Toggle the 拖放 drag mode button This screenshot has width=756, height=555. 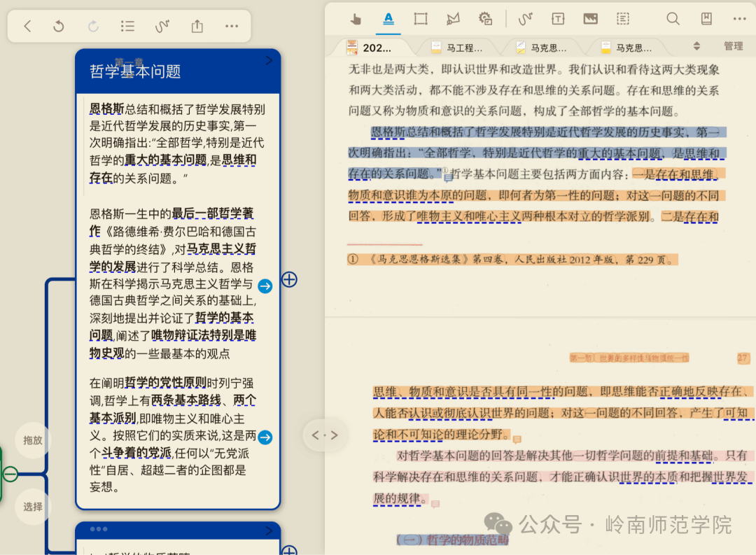pyautogui.click(x=33, y=440)
